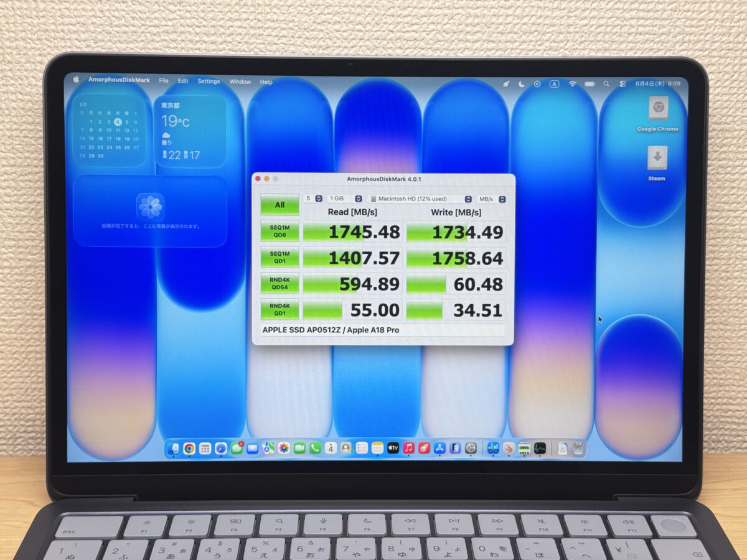Viewport: 747px width, 560px height.
Task: Click the play circle menu bar icon
Action: 538,83
